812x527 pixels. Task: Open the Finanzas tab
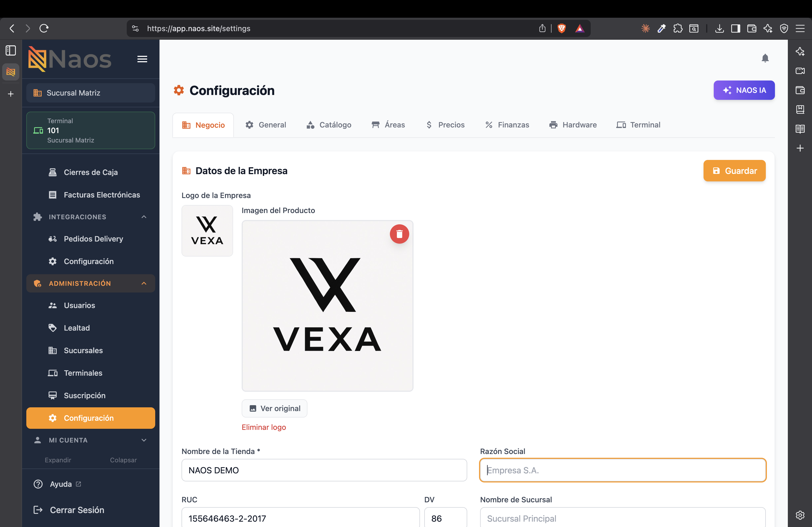[507, 125]
